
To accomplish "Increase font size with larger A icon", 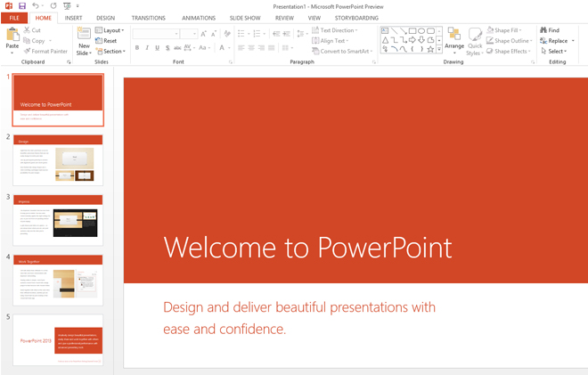I will pyautogui.click(x=204, y=34).
